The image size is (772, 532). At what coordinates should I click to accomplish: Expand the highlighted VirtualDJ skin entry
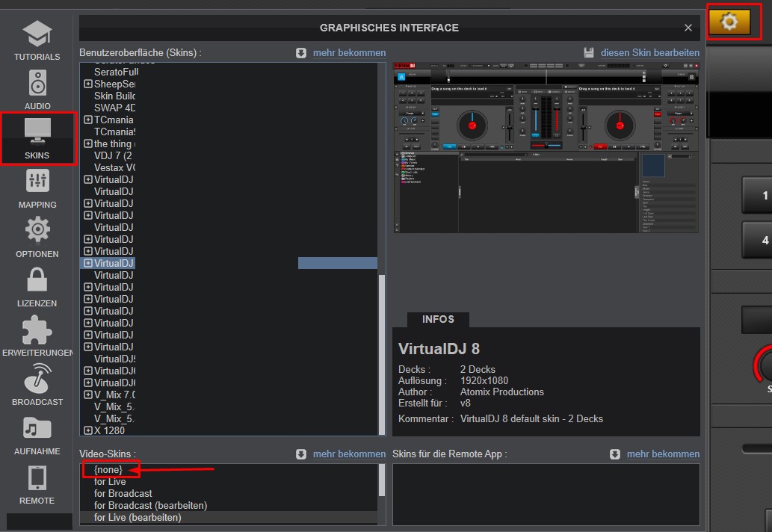(x=88, y=263)
